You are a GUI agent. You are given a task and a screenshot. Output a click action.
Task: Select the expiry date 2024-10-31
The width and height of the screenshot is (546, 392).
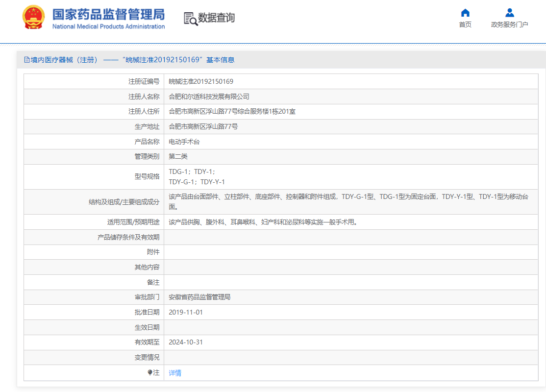(186, 342)
